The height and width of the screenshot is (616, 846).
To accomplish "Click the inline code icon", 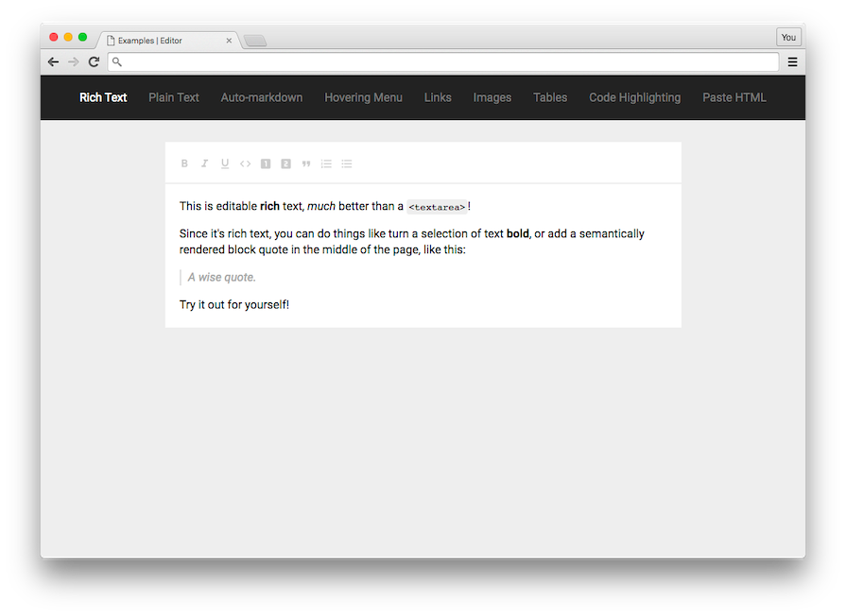I will coord(245,163).
